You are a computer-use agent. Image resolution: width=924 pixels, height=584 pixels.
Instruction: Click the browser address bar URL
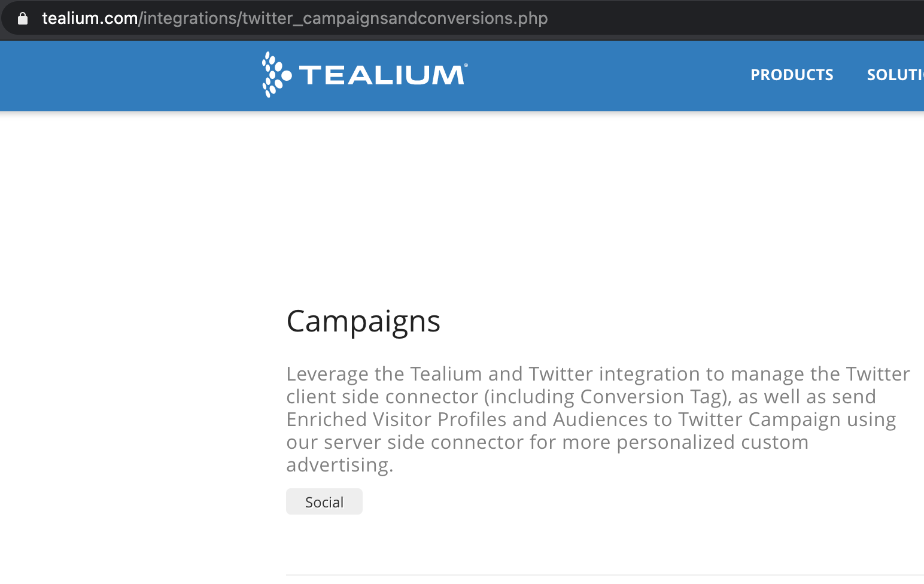click(295, 19)
